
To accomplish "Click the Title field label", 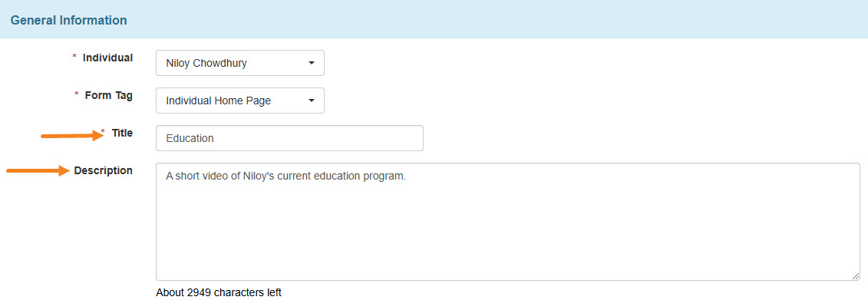I will click(122, 133).
